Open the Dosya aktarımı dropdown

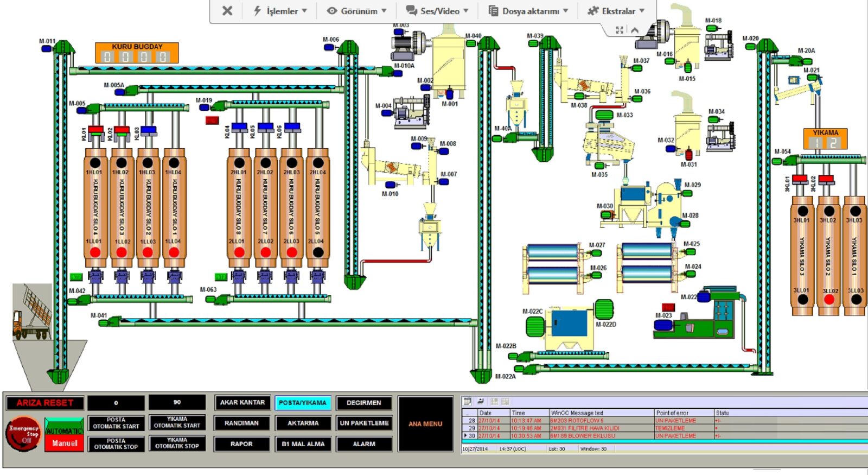(x=528, y=11)
